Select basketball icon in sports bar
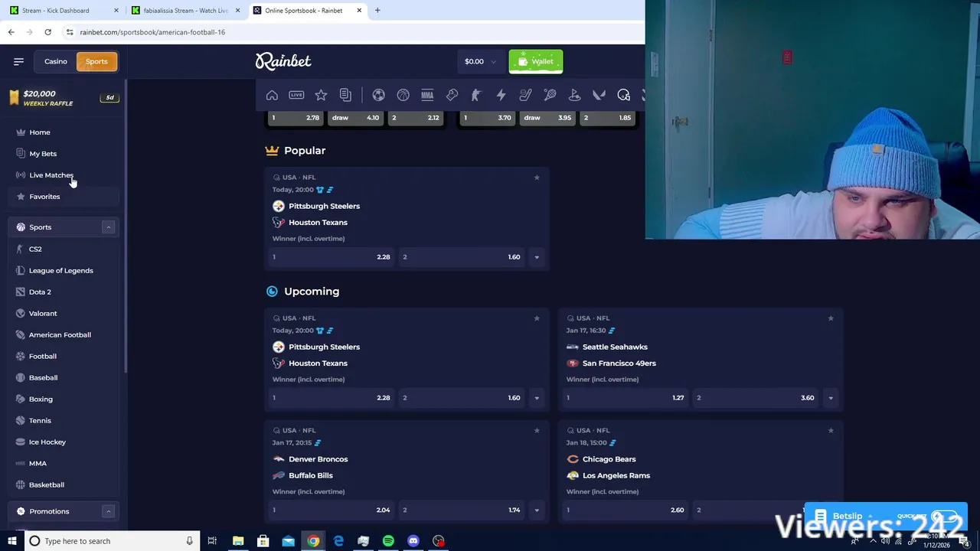 [x=403, y=95]
